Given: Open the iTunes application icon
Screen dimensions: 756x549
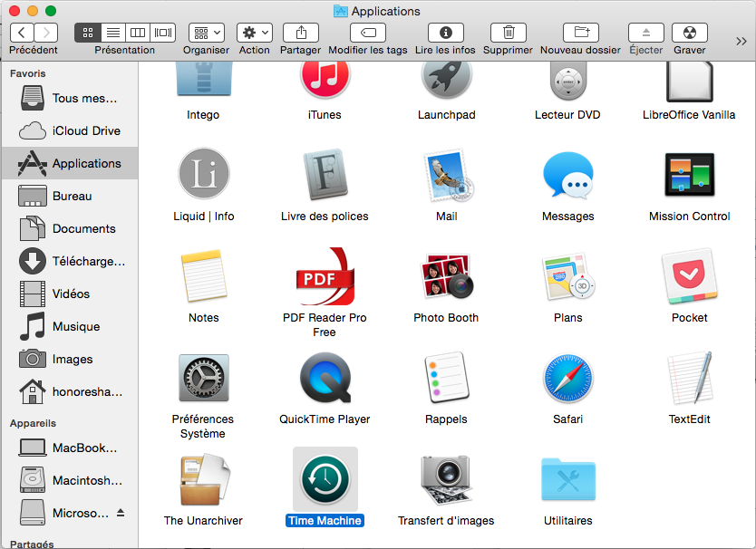Looking at the screenshot, I should point(325,80).
